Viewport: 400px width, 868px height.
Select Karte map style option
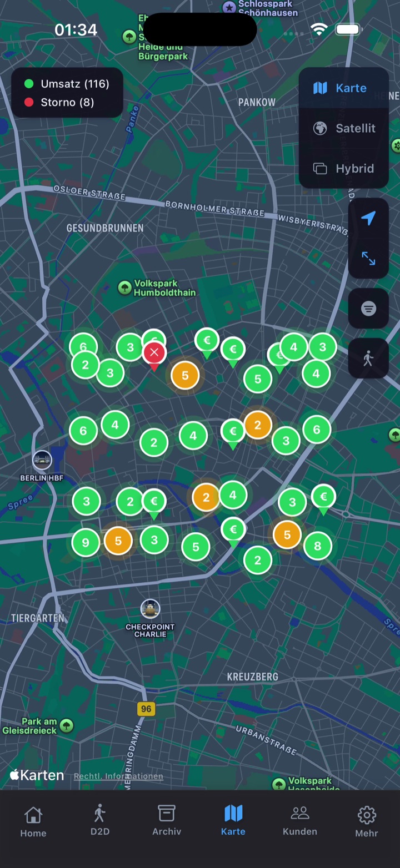pos(343,88)
